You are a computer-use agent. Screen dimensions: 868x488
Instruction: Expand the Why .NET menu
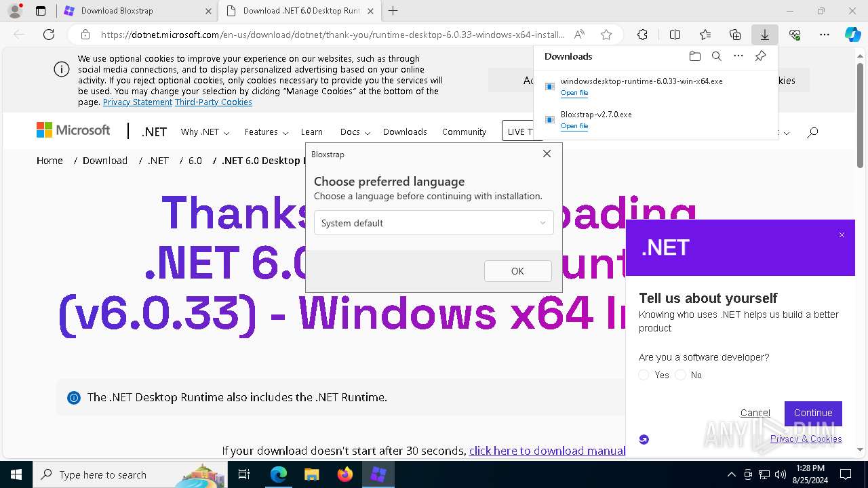point(205,132)
